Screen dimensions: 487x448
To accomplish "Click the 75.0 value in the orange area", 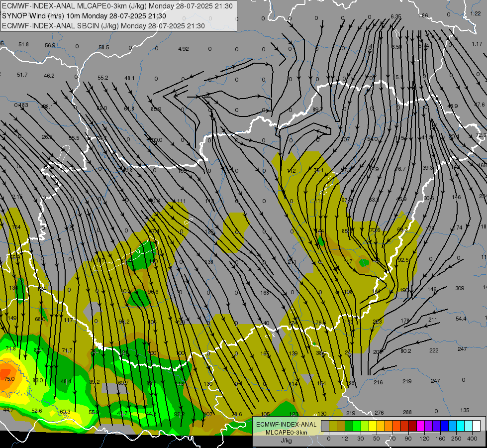I will point(9,379).
